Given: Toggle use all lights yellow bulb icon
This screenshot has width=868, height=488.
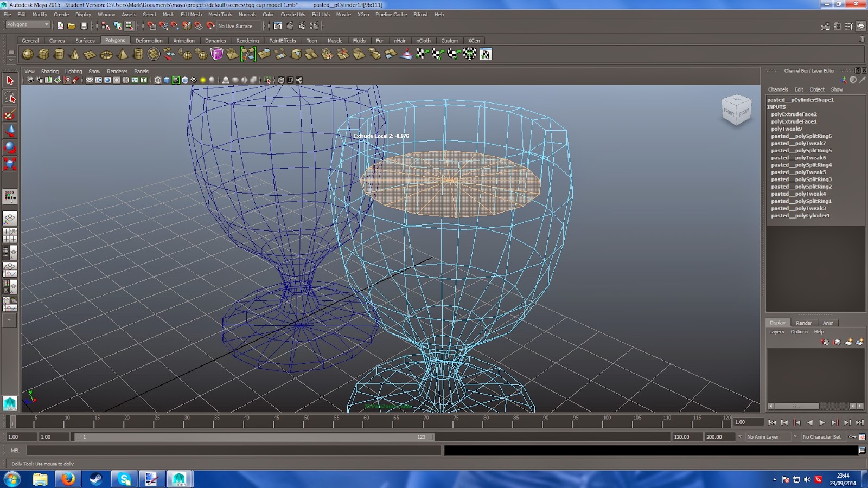Looking at the screenshot, I should tap(203, 80).
